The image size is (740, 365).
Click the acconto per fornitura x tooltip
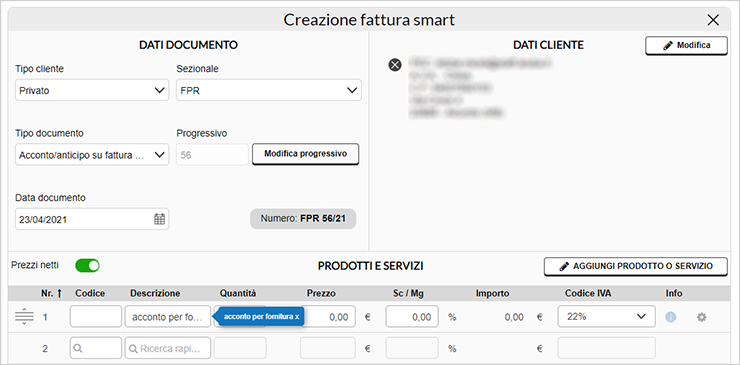[259, 316]
